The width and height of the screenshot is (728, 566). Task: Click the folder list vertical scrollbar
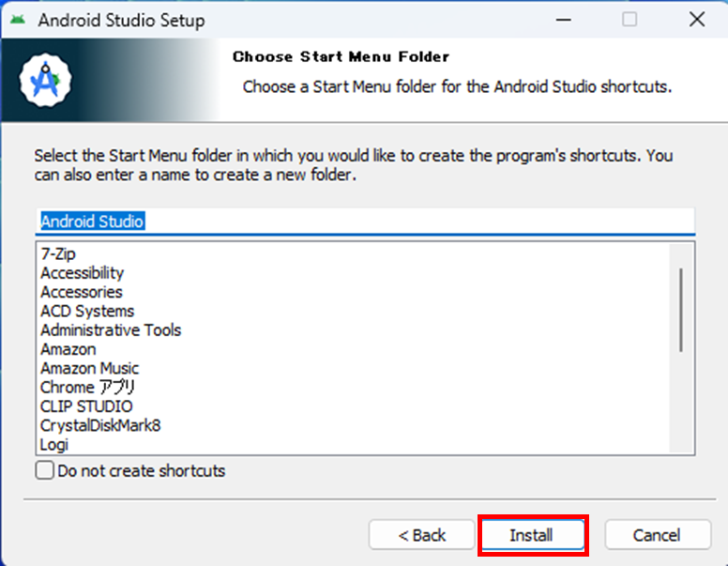pos(680,310)
